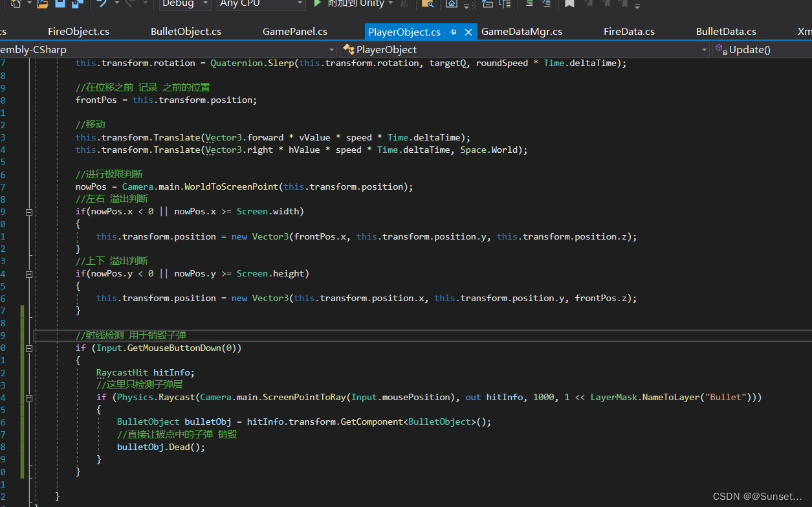
Task: Click 'WorldToScreenPoint' in nowPos line
Action: [x=231, y=186]
